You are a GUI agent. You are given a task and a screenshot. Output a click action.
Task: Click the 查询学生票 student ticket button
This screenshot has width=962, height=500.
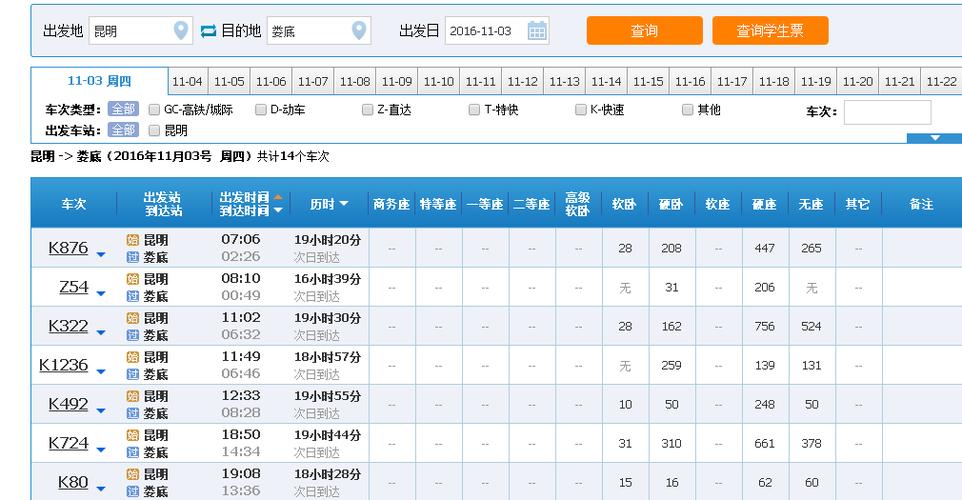(770, 31)
